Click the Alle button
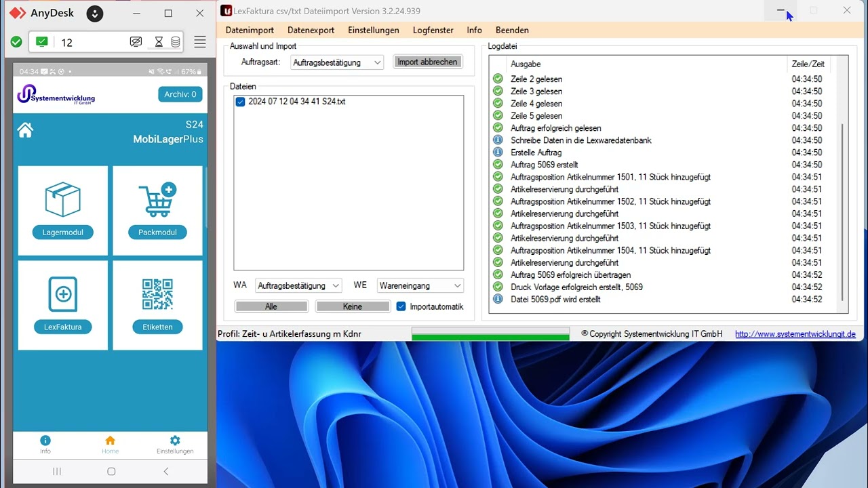The width and height of the screenshot is (868, 488). (x=271, y=306)
